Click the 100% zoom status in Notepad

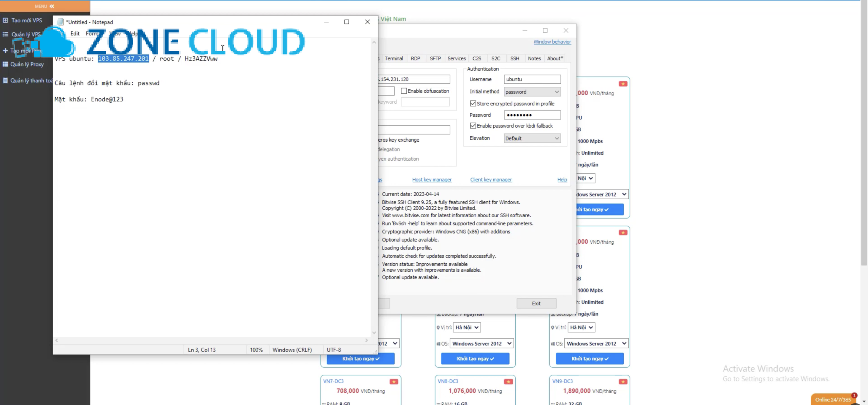[256, 350]
